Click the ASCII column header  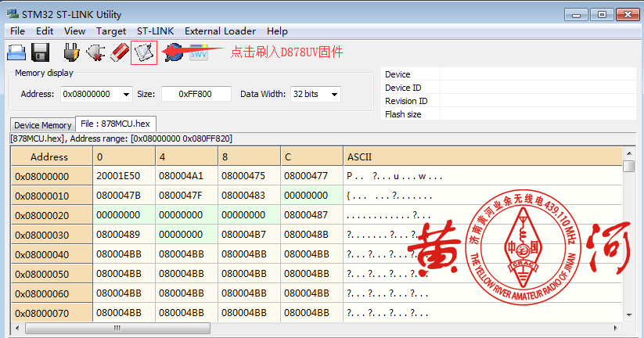tap(483, 157)
